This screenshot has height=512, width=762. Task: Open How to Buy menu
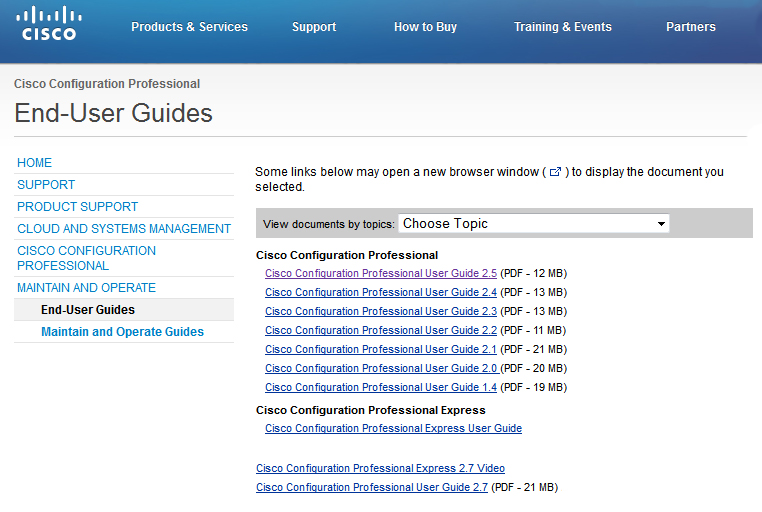425,27
